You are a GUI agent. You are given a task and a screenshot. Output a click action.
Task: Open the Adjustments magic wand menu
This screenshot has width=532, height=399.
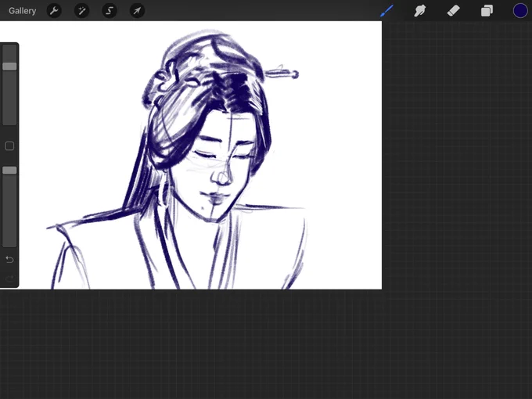pyautogui.click(x=82, y=11)
